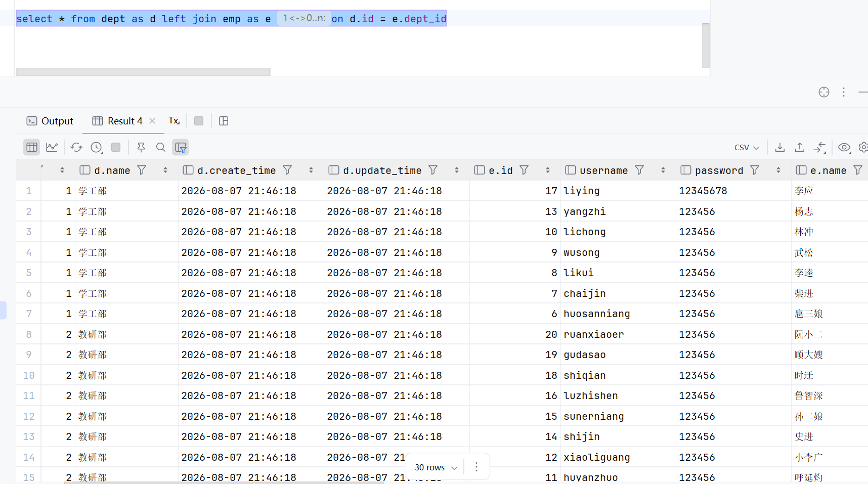Toggle local filter in result grid
This screenshot has width=868, height=484.
[181, 147]
